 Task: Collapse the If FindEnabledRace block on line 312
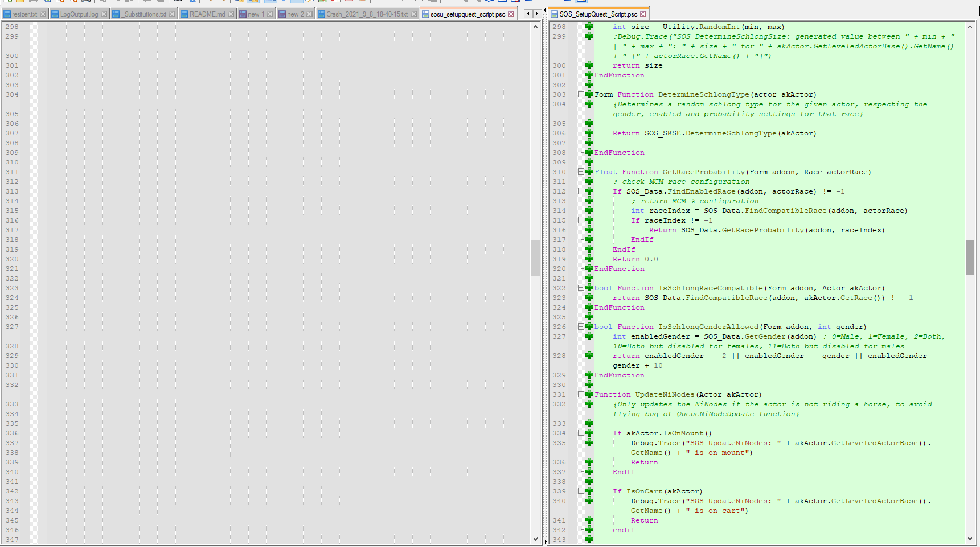click(x=581, y=191)
